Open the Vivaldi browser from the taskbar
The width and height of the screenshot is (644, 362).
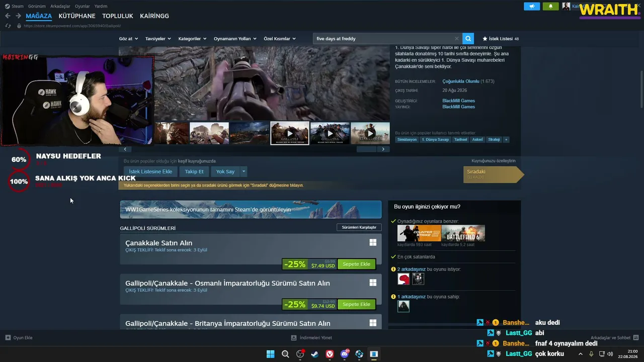click(330, 354)
